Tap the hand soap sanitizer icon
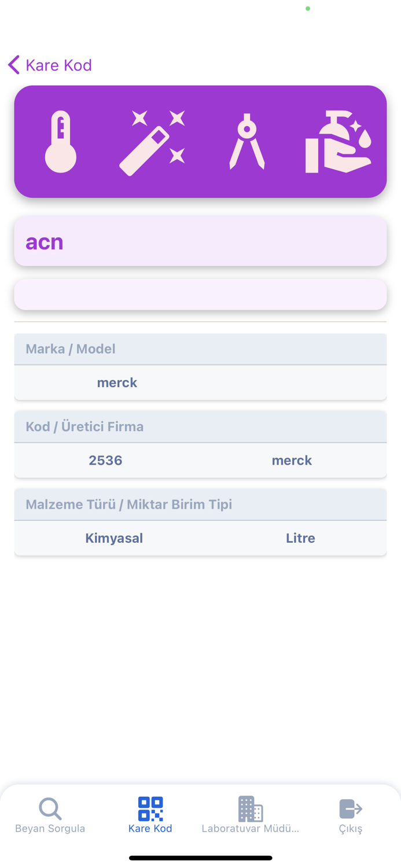This screenshot has height=868, width=401. (x=338, y=142)
